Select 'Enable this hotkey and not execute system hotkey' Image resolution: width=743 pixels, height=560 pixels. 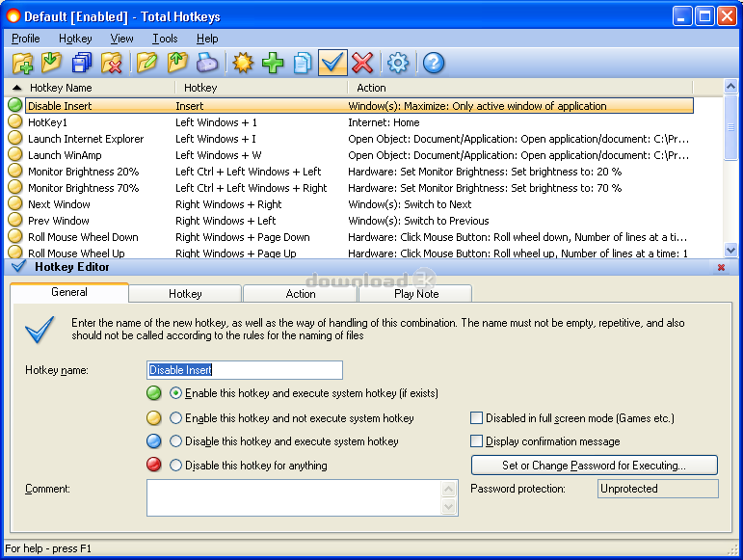(x=176, y=418)
